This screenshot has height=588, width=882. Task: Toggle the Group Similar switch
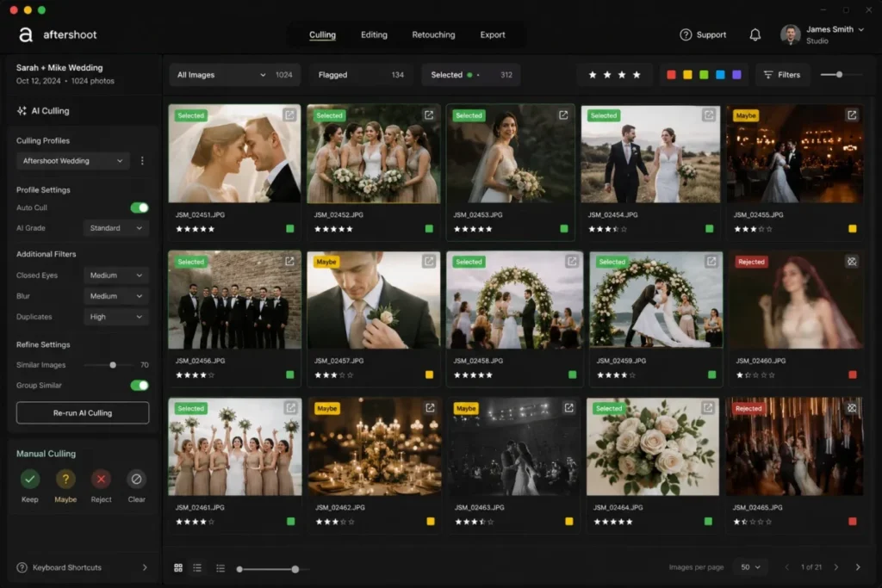[x=140, y=386]
